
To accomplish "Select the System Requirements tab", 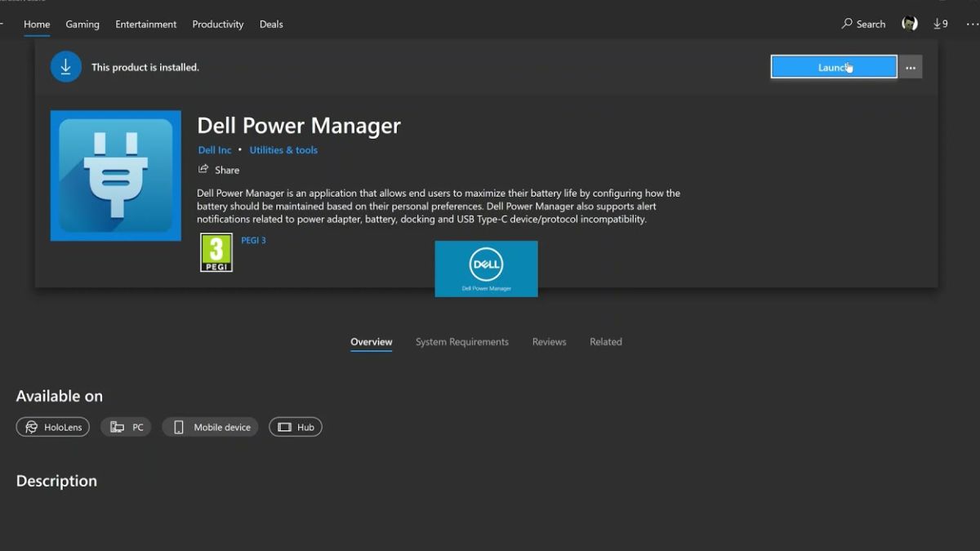I will coord(462,342).
